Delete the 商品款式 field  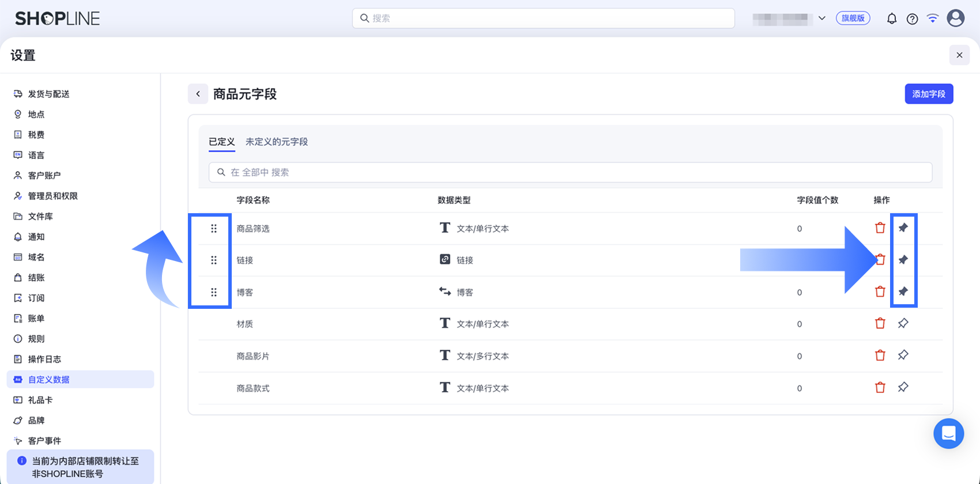point(880,387)
